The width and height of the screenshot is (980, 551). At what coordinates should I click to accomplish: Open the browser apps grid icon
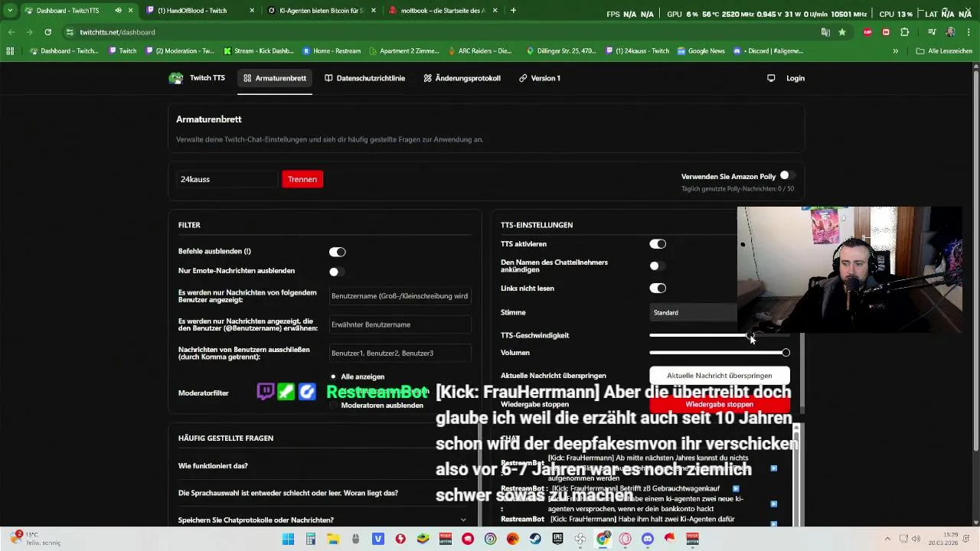(x=10, y=51)
